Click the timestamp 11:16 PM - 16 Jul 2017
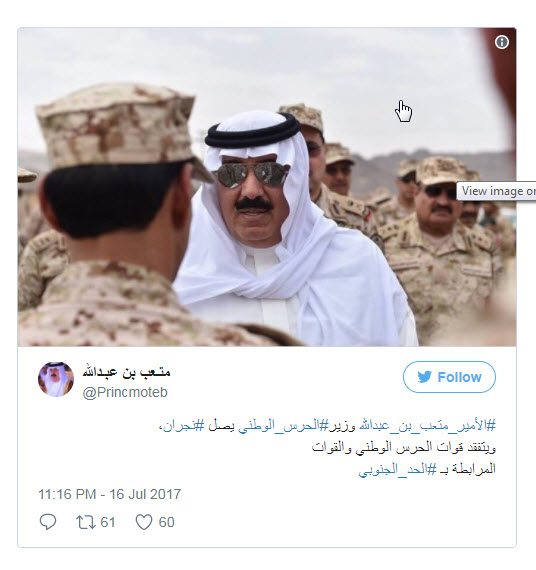 tap(109, 494)
